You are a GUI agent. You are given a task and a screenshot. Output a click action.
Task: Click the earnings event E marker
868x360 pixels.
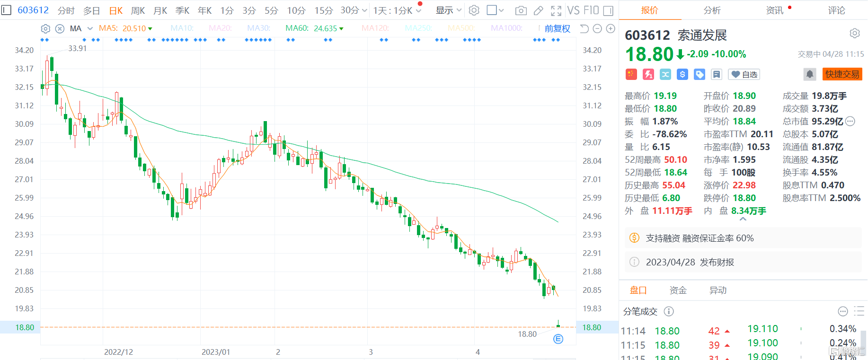click(558, 339)
